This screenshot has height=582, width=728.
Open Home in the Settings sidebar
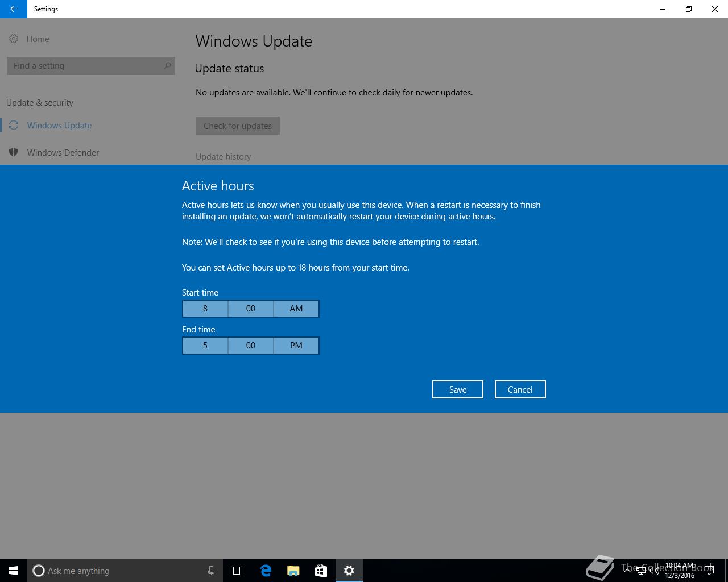click(38, 39)
